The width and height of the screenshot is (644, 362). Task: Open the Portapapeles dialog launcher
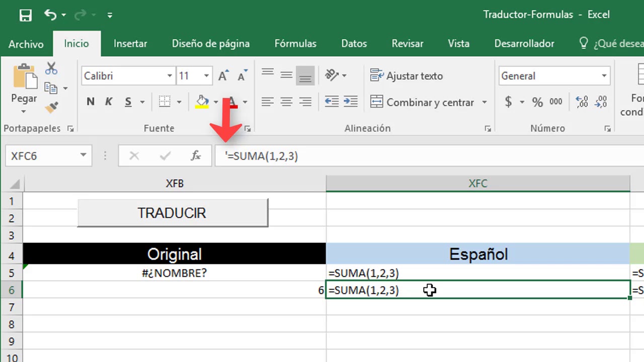[70, 129]
